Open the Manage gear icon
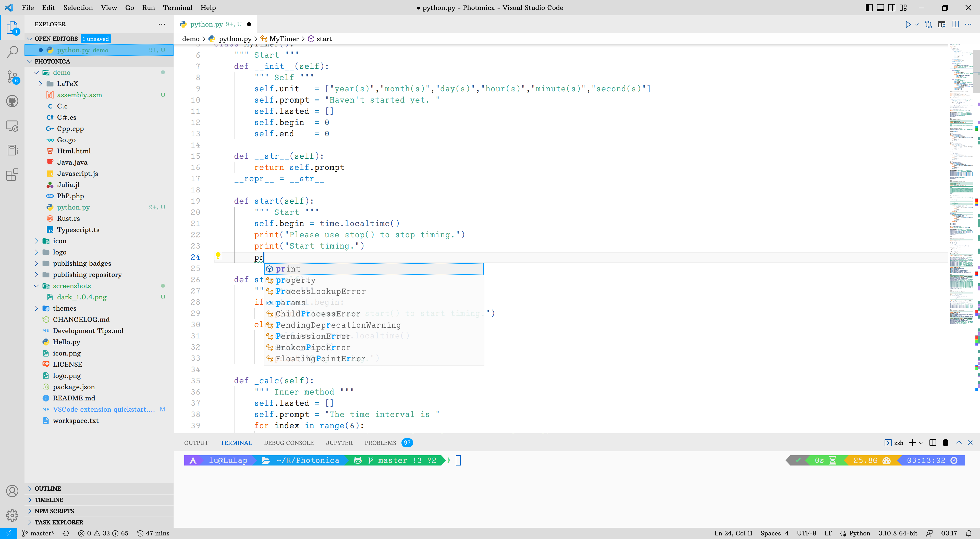 click(12, 516)
